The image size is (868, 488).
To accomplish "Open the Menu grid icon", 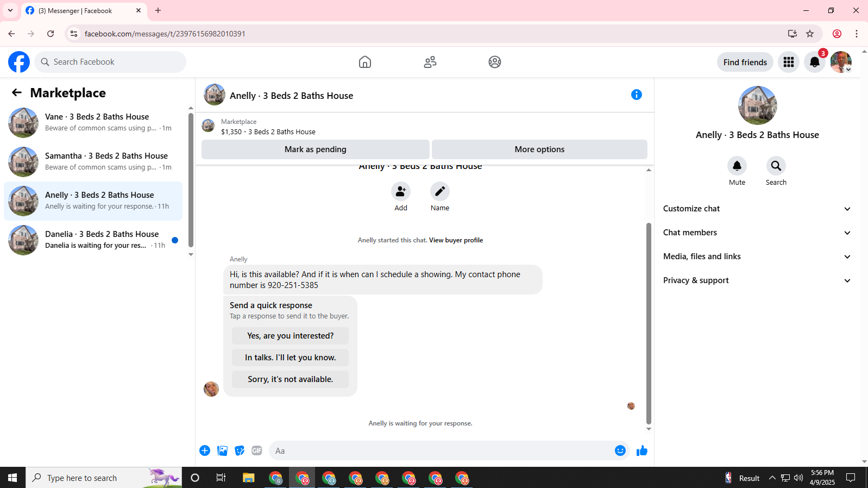I will [789, 62].
